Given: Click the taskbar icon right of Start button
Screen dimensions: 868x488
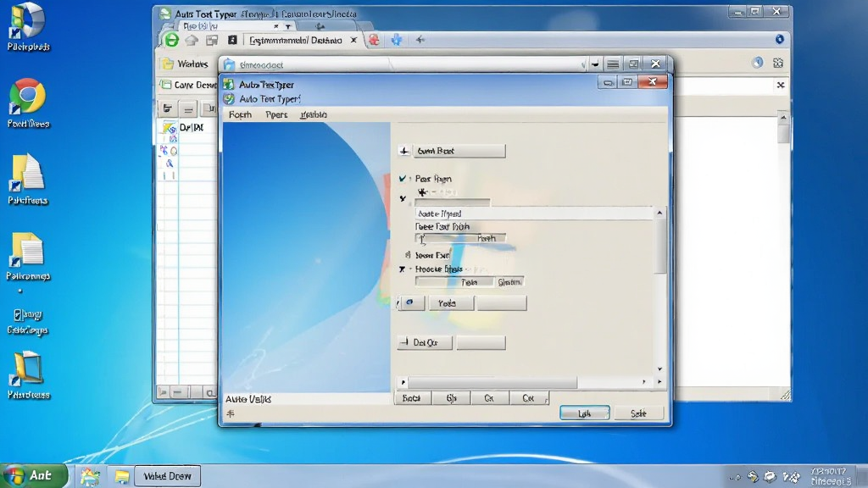Looking at the screenshot, I should click(90, 476).
